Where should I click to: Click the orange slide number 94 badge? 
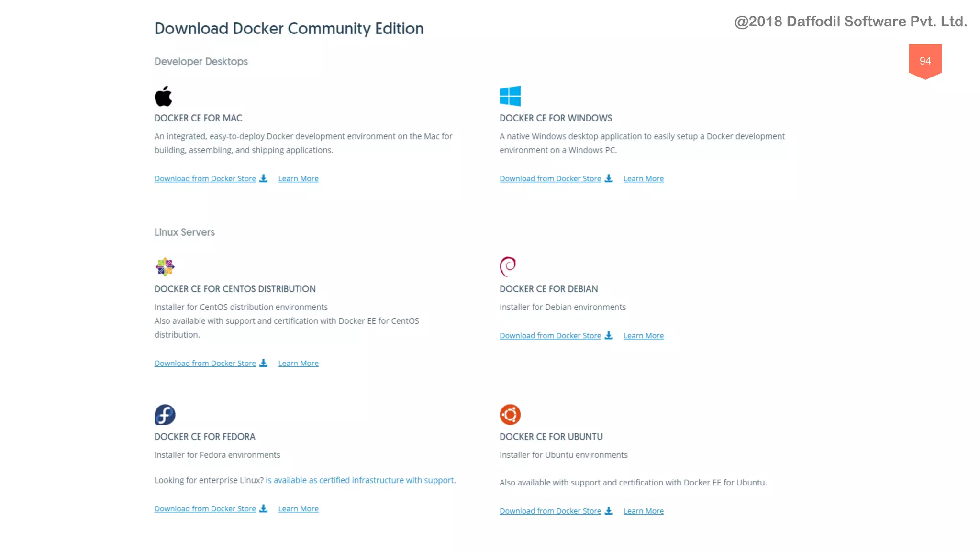pos(925,61)
